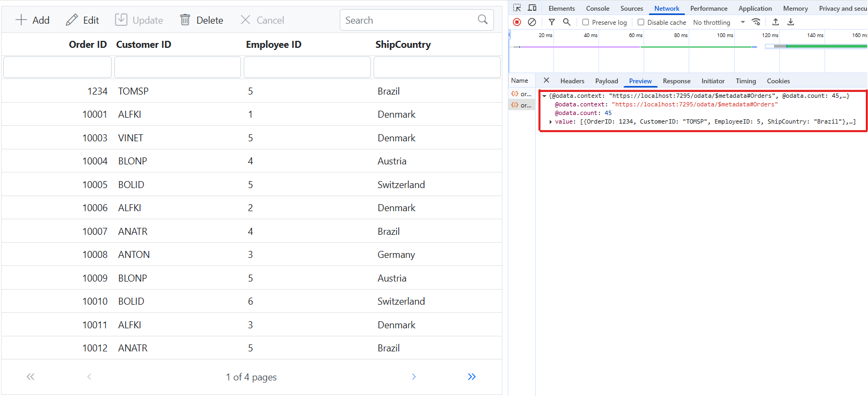Enable the Preserve log checkbox

click(586, 23)
